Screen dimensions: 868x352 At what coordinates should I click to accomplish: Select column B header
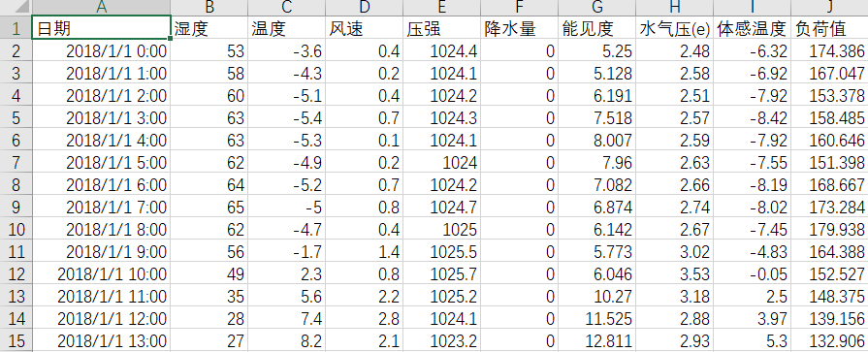point(209,8)
